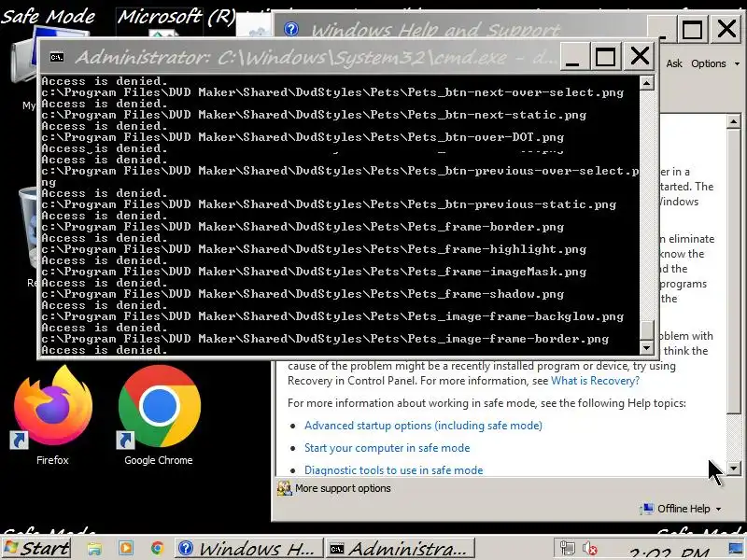747x560 pixels.
Task: Click the Pets_frame-highlight.png line in cmd
Action: [x=314, y=249]
